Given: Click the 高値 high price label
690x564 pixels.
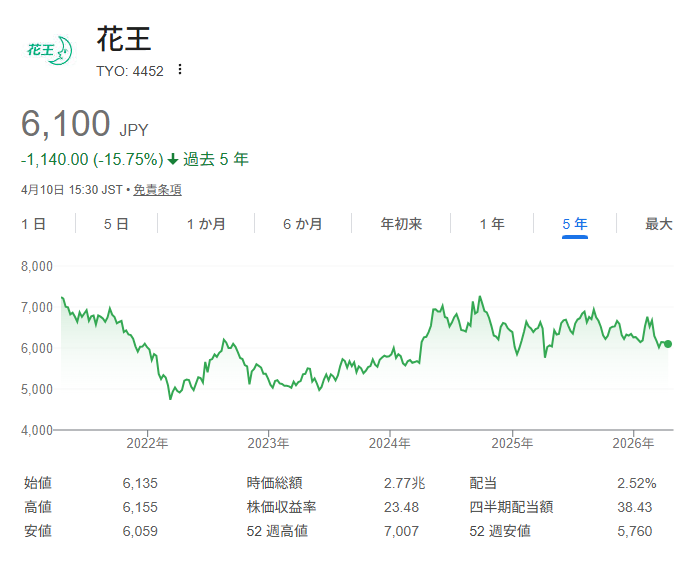Looking at the screenshot, I should (38, 507).
